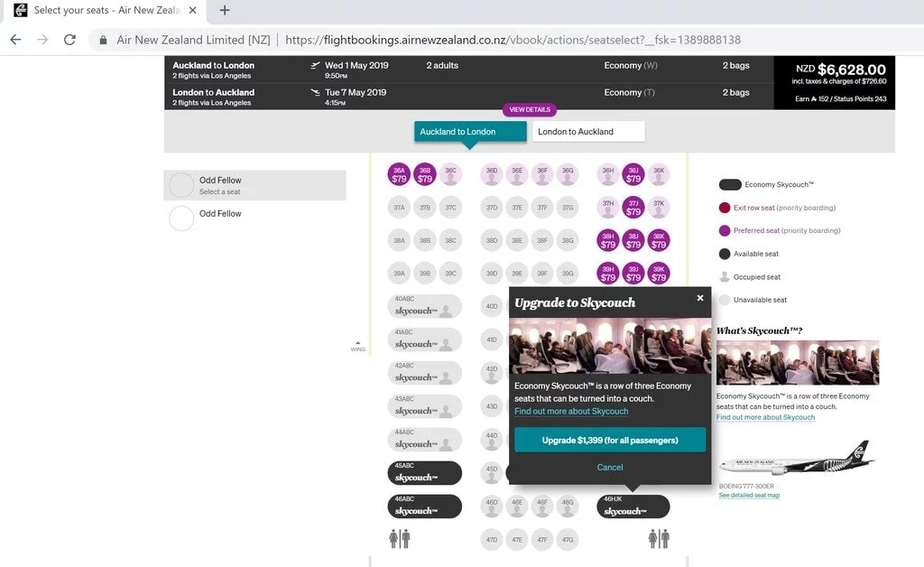The image size is (924, 567).
Task: Click unavailable seat 37A
Action: (399, 208)
